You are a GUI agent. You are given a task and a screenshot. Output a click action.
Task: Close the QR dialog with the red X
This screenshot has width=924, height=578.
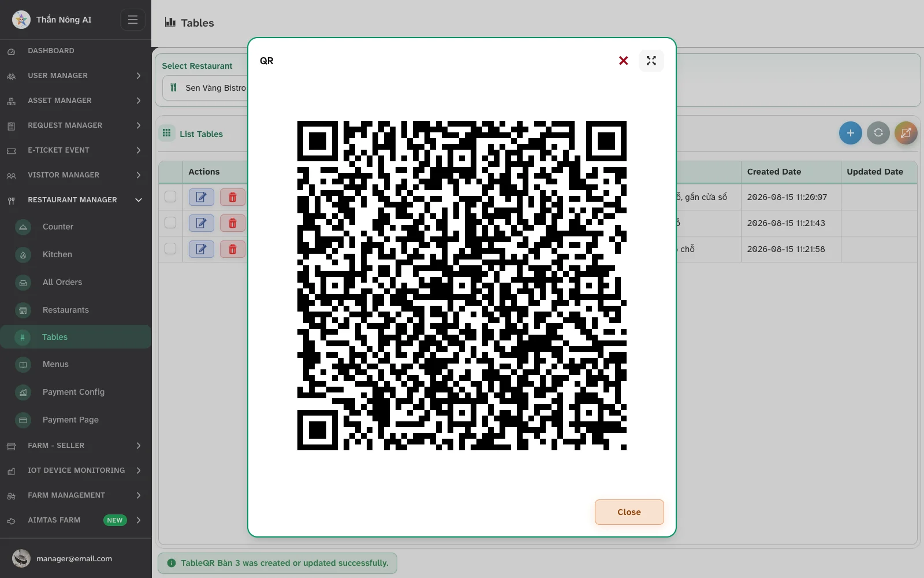pos(623,61)
